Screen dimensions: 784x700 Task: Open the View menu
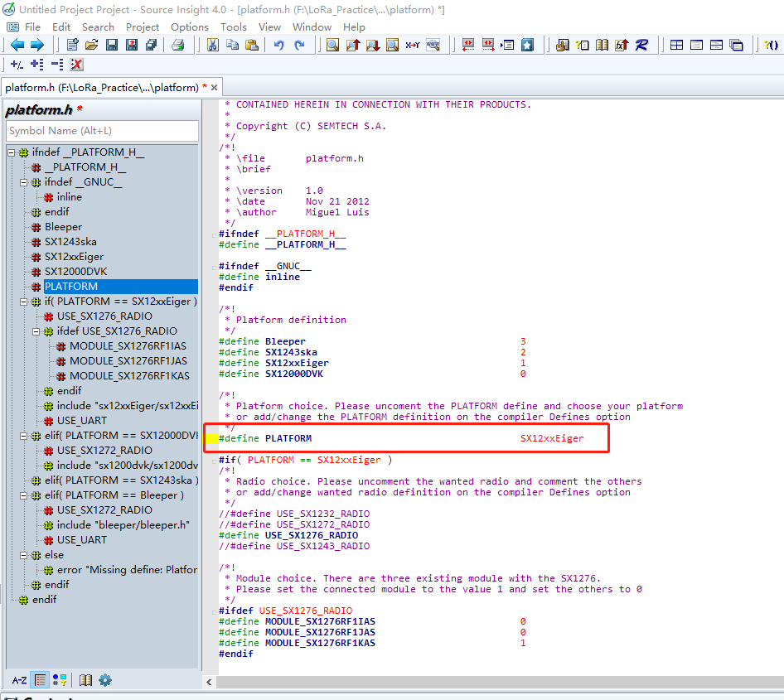[x=269, y=27]
